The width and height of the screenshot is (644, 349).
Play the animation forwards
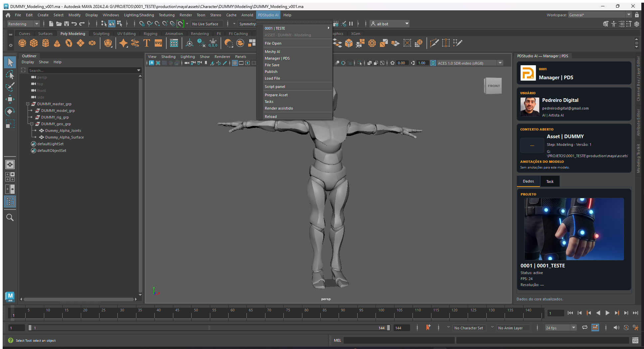[607, 313]
